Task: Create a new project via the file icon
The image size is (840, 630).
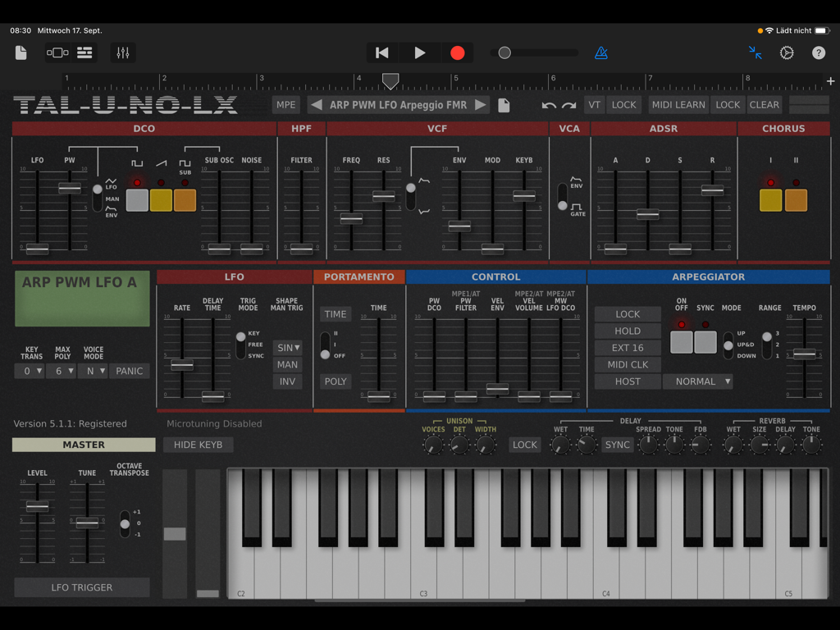Action: click(x=20, y=52)
